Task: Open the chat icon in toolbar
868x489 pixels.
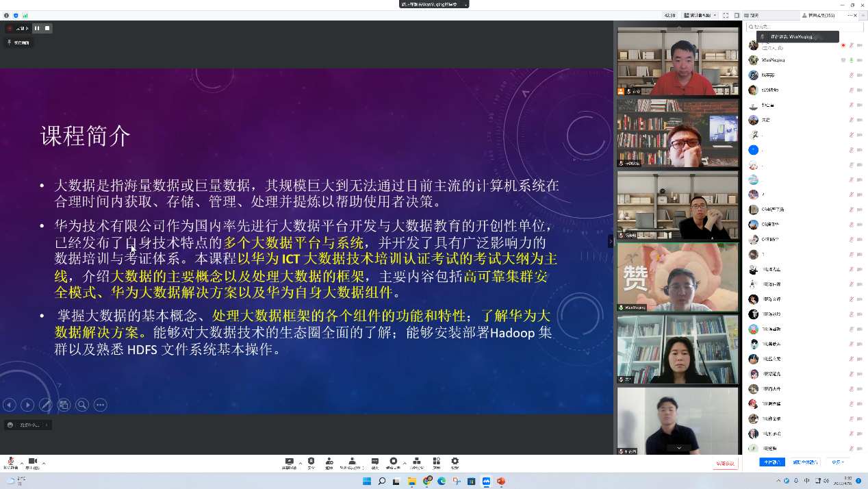Action: coord(374,462)
